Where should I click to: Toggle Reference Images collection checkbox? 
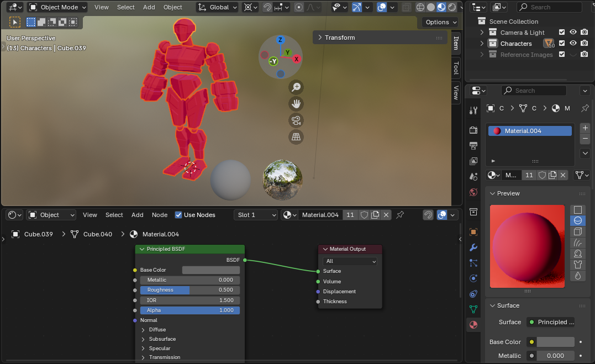click(562, 54)
